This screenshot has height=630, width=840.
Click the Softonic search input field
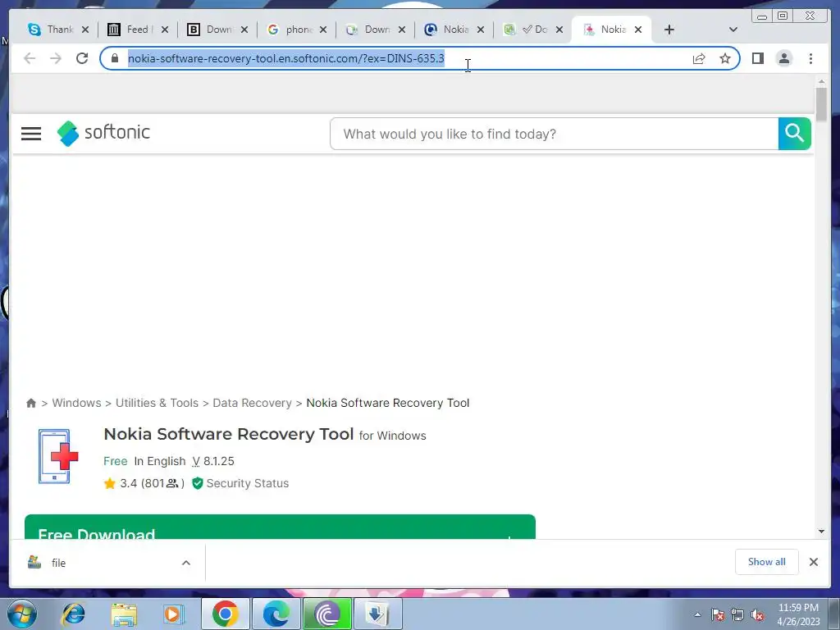coord(554,134)
